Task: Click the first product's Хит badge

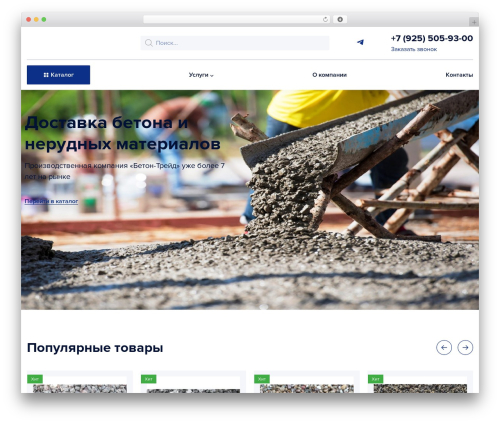Action: 35,379
